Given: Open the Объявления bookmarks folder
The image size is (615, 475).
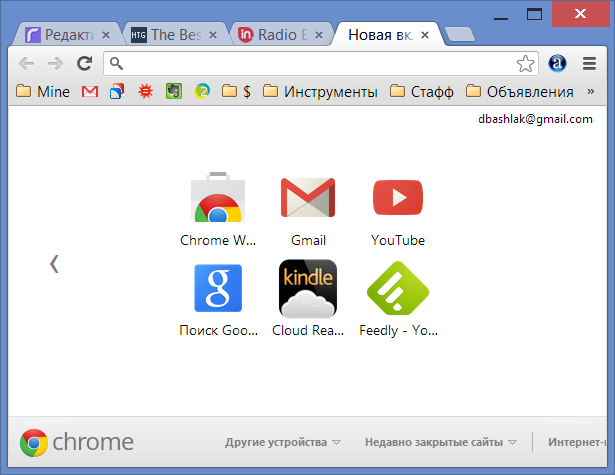Looking at the screenshot, I should [520, 91].
